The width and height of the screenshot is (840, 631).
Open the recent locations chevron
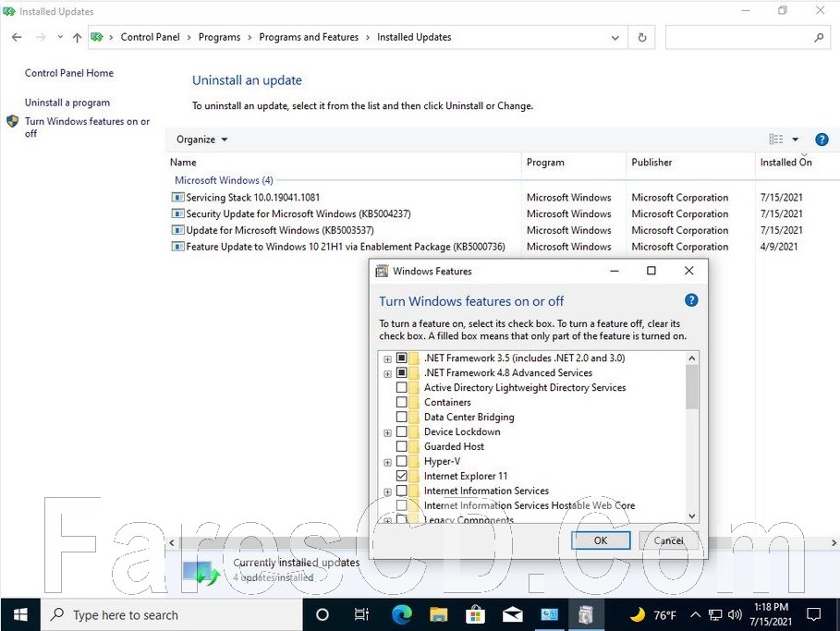pos(60,37)
